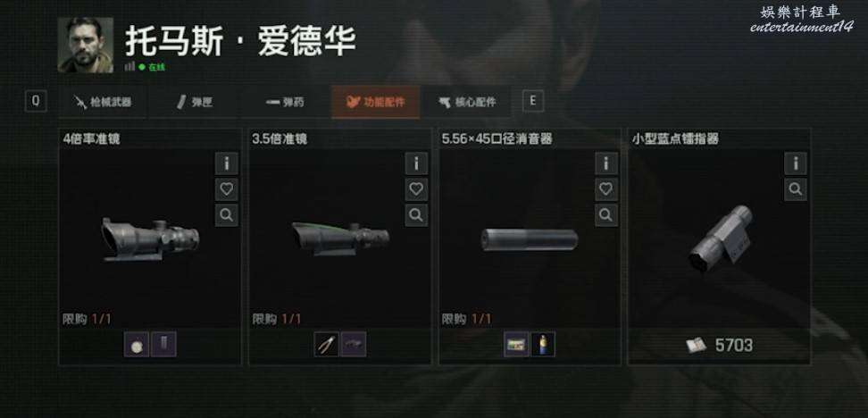This screenshot has width=868, height=418.
Task: Open info for 小型蓝点镭指器
Action: click(796, 163)
